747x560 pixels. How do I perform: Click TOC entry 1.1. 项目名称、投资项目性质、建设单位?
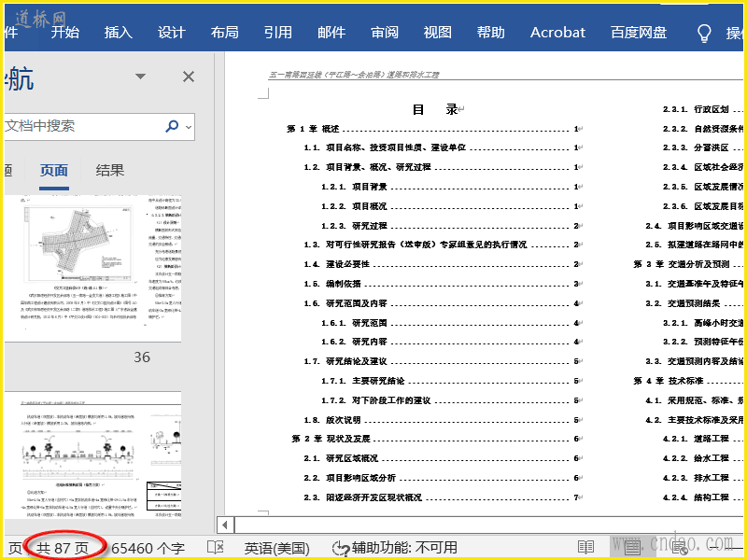[443, 147]
